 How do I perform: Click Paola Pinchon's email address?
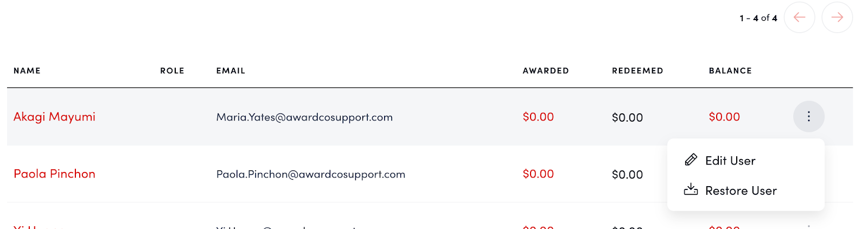310,174
